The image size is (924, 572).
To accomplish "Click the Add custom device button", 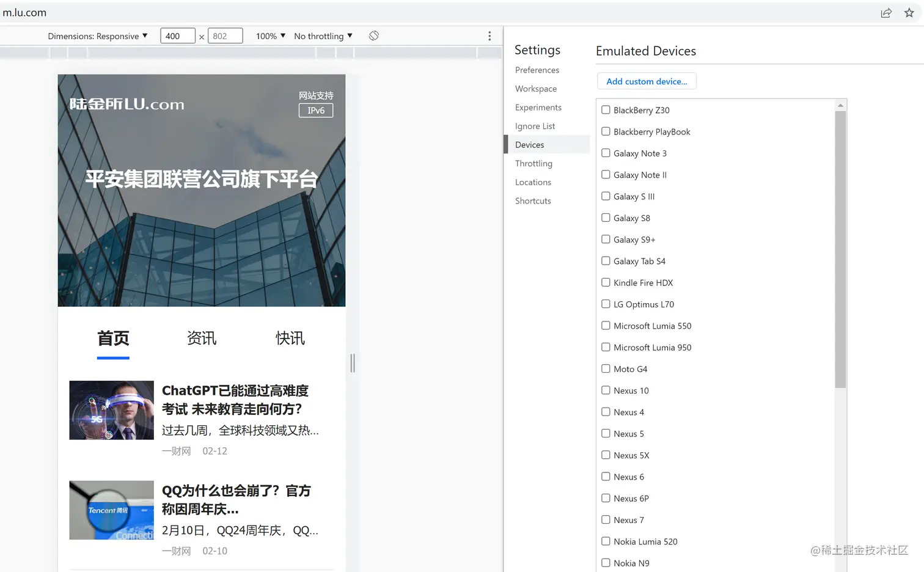I will pyautogui.click(x=646, y=81).
